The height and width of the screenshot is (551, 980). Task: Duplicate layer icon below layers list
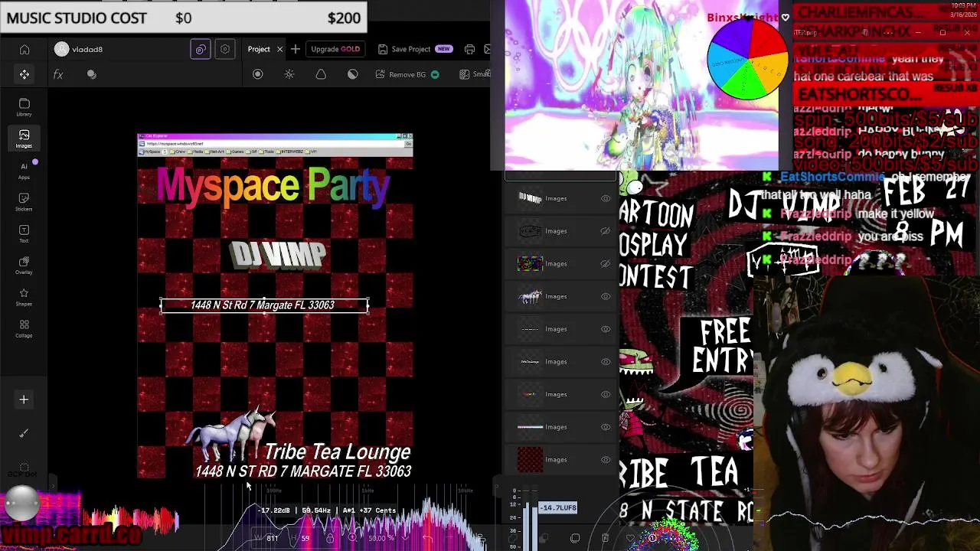[575, 539]
